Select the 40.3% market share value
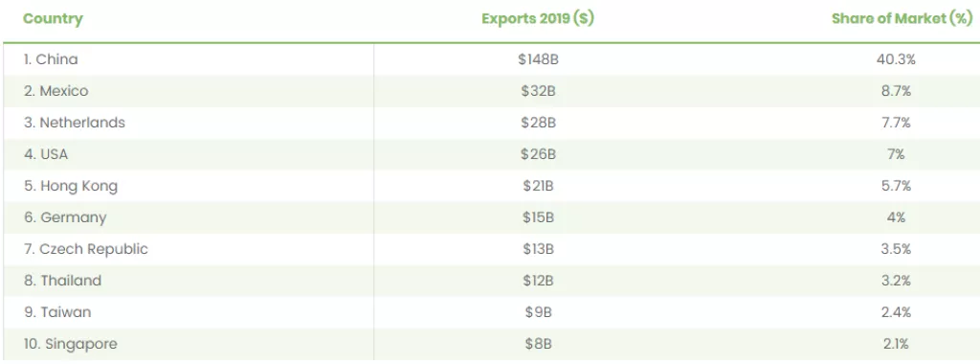Screen dimensions: 980x364 pyautogui.click(x=896, y=59)
